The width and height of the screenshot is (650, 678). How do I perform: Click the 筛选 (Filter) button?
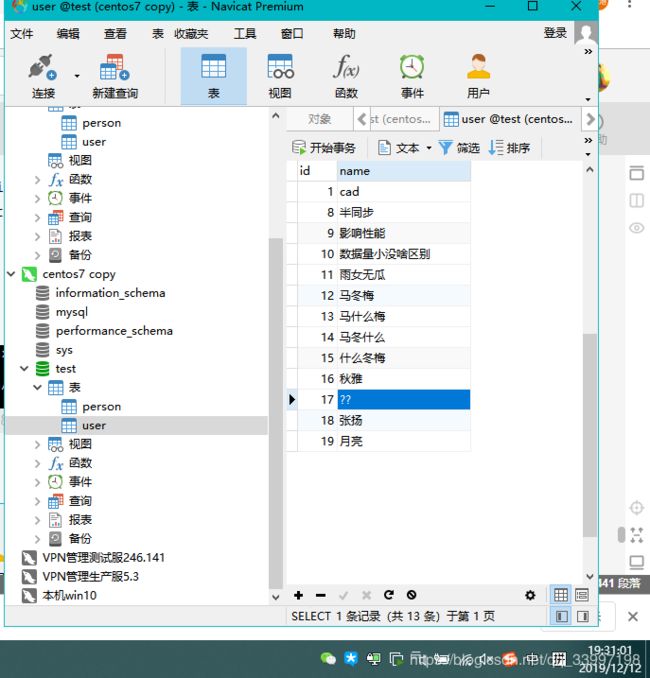pos(459,148)
